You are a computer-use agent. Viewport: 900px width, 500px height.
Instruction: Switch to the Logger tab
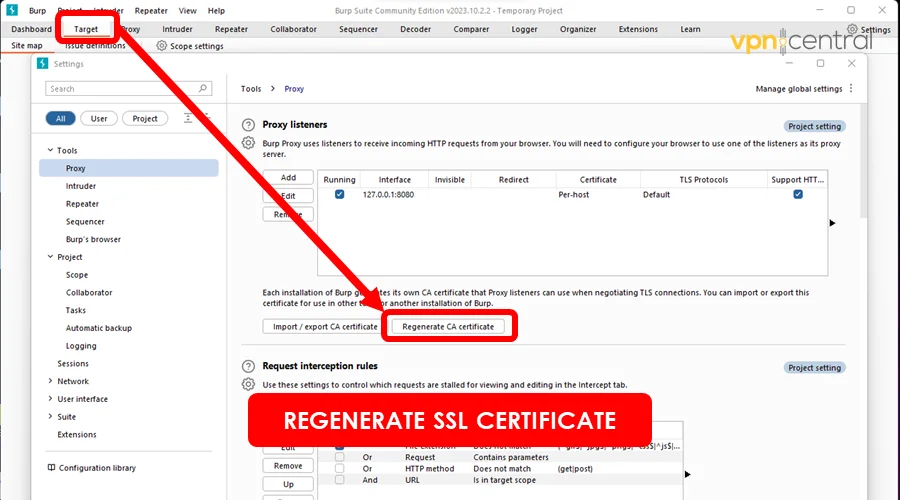525,29
